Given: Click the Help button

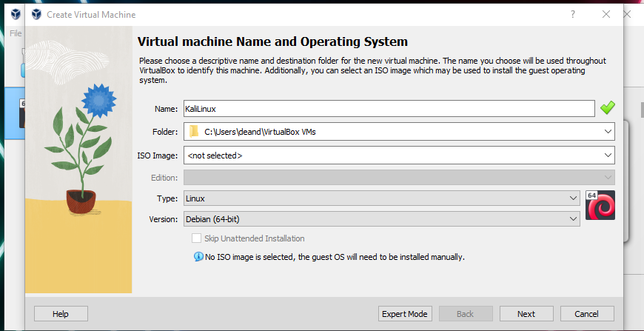Looking at the screenshot, I should [61, 314].
